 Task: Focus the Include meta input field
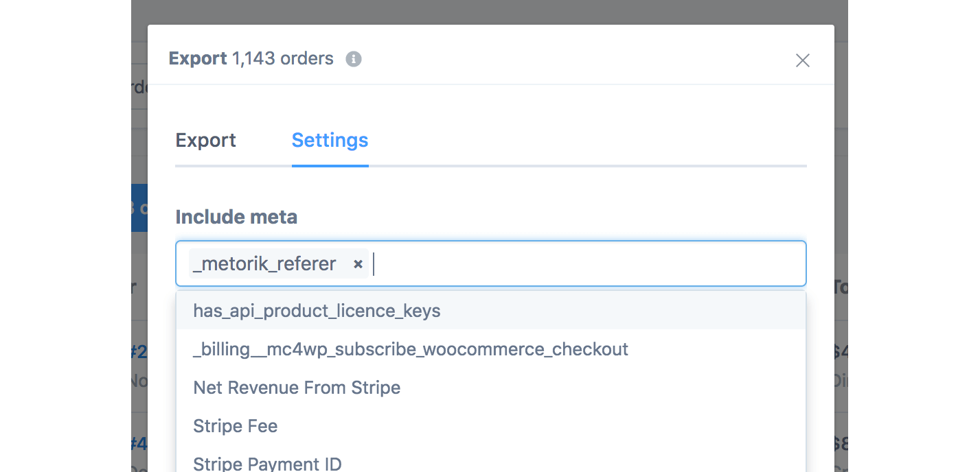[584, 264]
